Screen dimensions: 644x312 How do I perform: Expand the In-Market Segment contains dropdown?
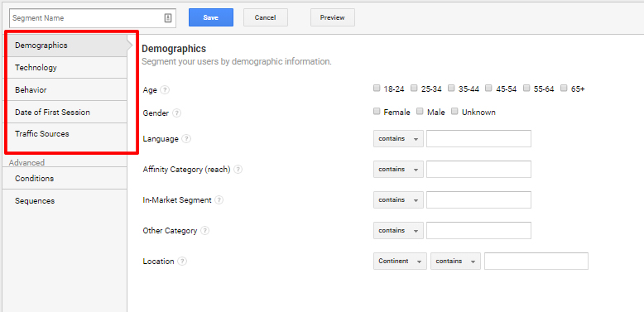[x=398, y=200]
